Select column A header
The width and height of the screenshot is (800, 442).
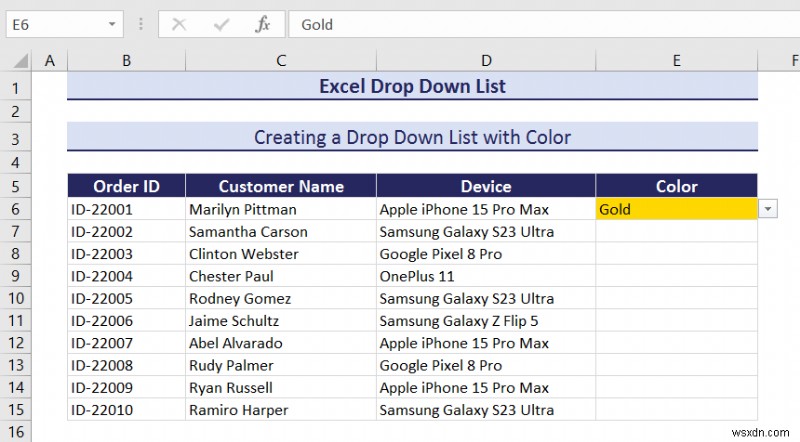49,61
